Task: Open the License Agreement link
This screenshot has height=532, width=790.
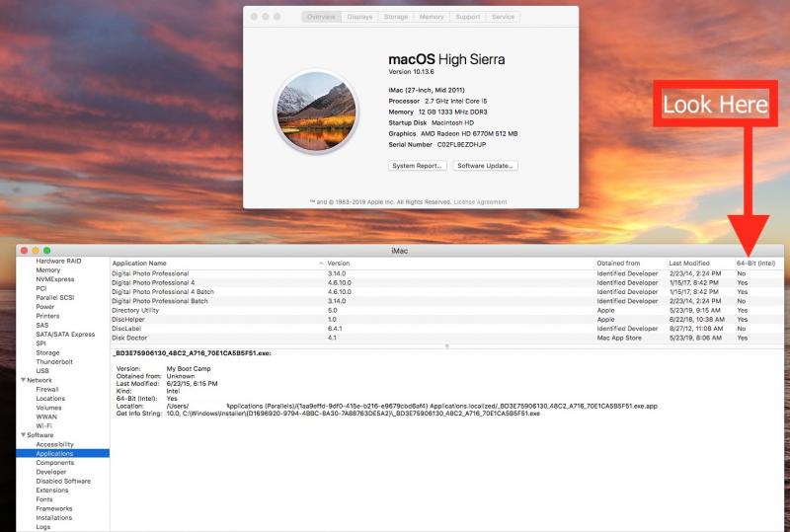Action: pos(480,202)
